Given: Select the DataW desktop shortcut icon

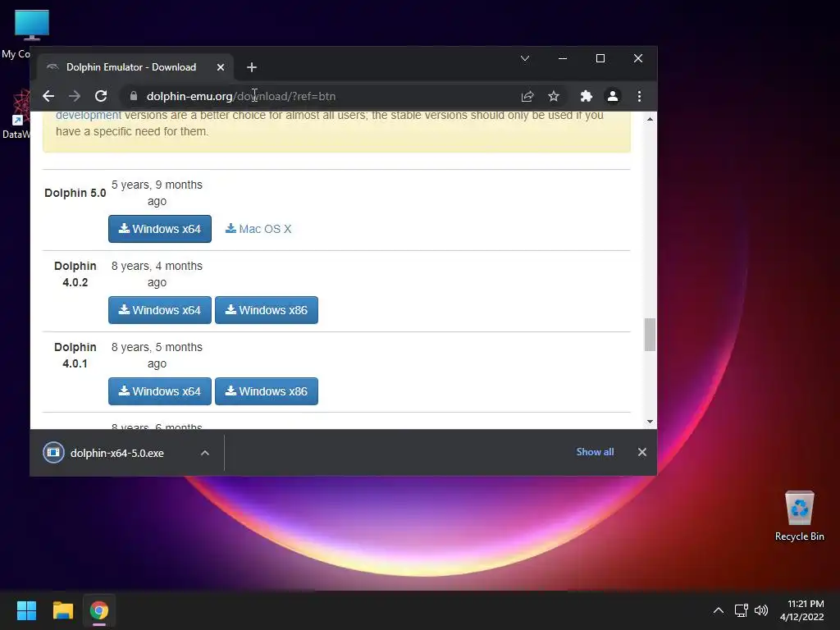Looking at the screenshot, I should [x=16, y=114].
